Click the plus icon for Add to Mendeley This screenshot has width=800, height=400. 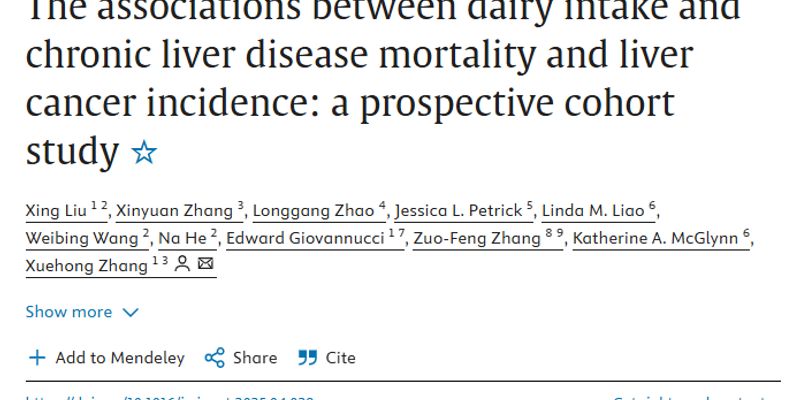pos(37,358)
